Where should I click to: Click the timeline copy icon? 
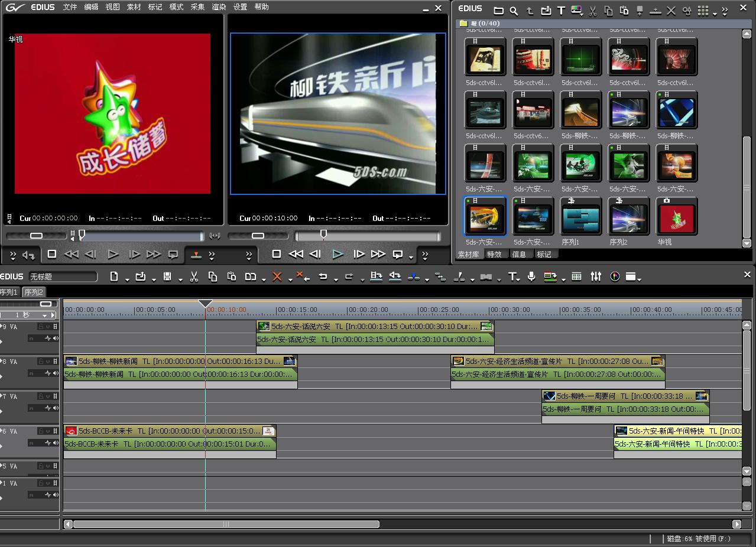coord(213,276)
